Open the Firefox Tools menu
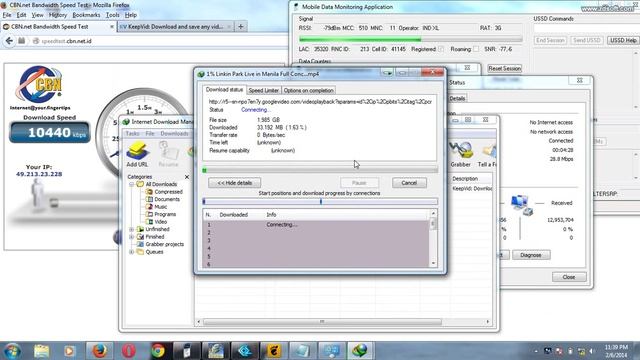The height and width of the screenshot is (360, 640). [x=113, y=15]
